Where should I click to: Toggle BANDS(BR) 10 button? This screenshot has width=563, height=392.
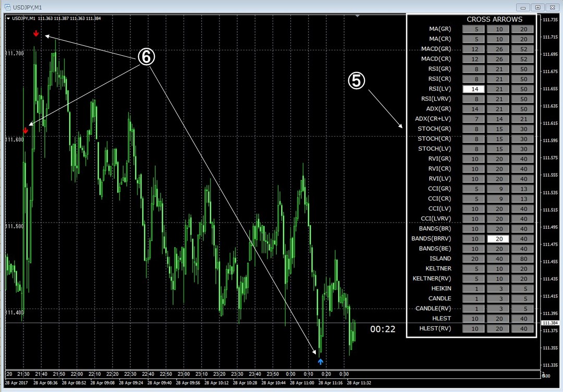point(473,229)
